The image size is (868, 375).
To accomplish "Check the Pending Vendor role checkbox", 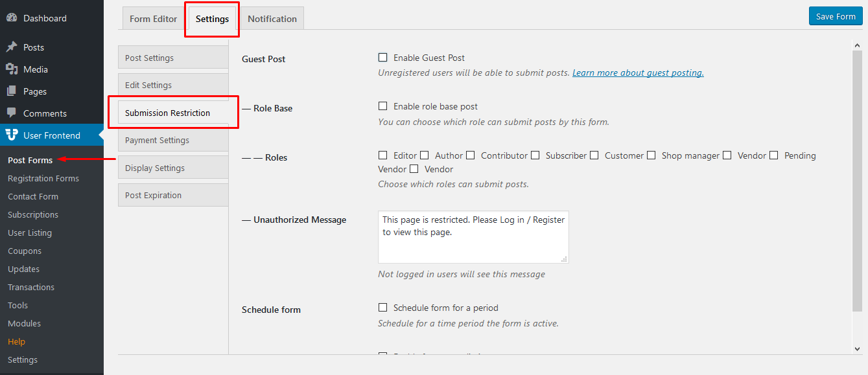I will (x=773, y=155).
